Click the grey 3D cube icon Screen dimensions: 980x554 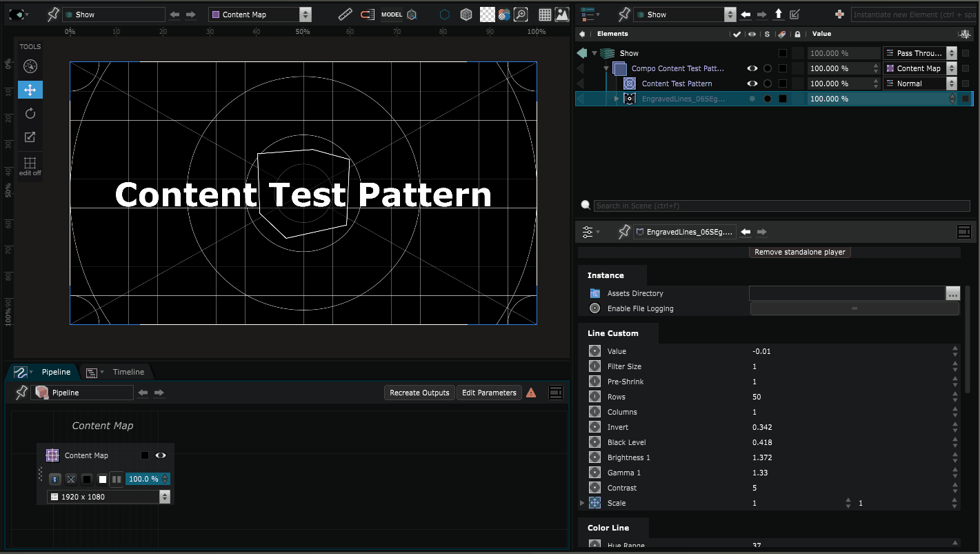pyautogui.click(x=466, y=14)
